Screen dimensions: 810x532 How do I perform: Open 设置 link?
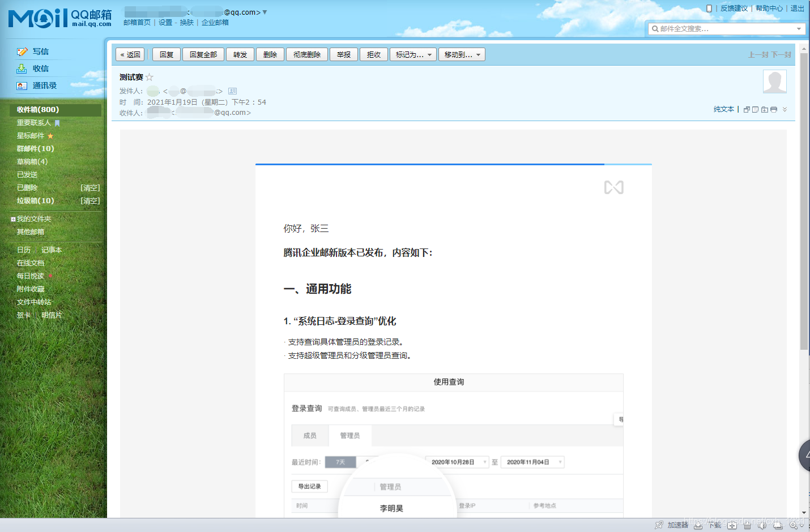[x=165, y=23]
